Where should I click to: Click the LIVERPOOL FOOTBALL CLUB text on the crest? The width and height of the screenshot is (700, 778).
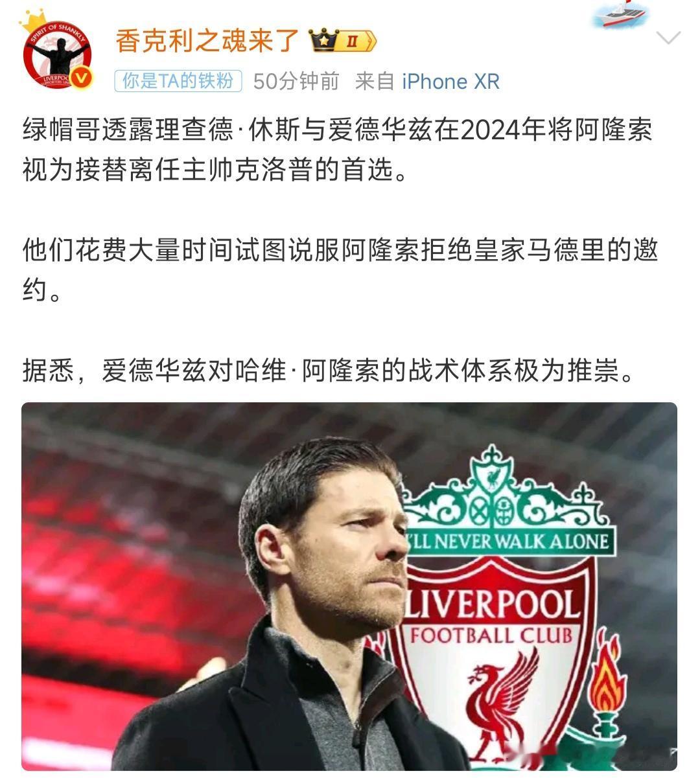(x=492, y=615)
